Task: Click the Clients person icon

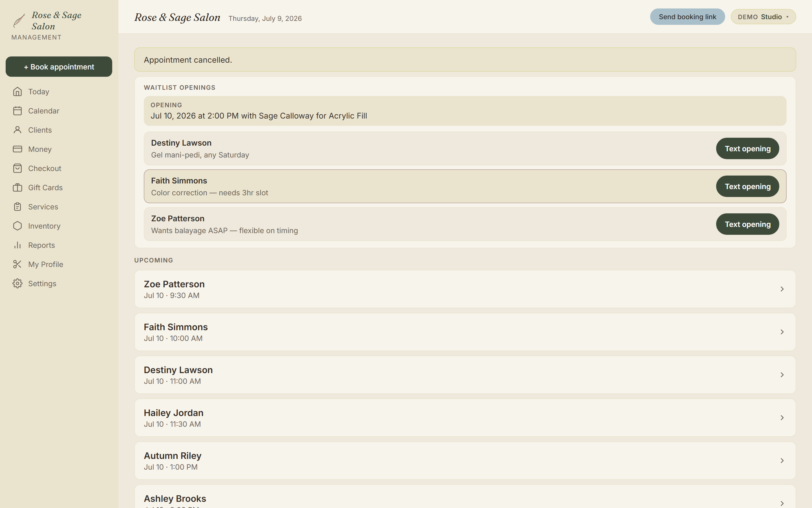Action: pyautogui.click(x=17, y=130)
